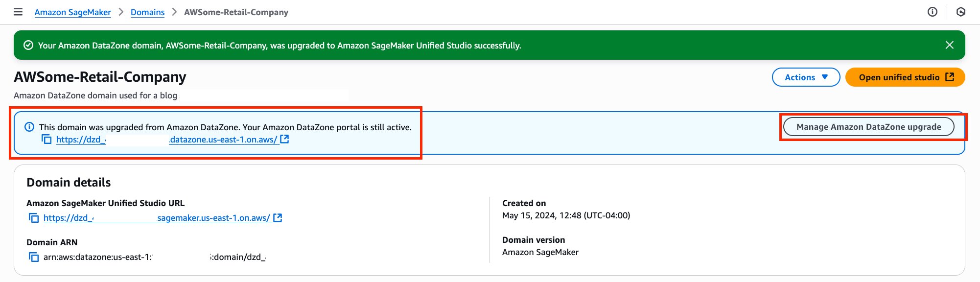Viewport: 980px width, 282px height.
Task: Click the info circle icon in header
Action: click(933, 12)
